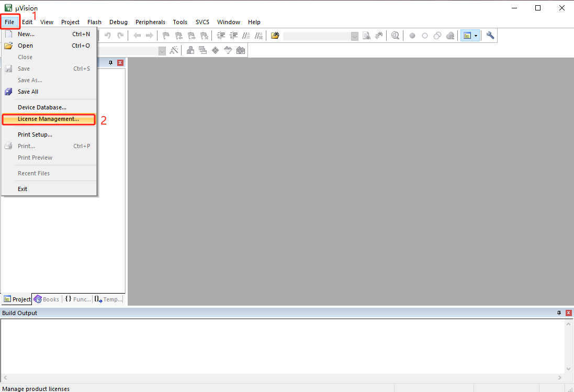This screenshot has height=392, width=574.
Task: Insert breakpoint solid circle icon
Action: point(412,36)
